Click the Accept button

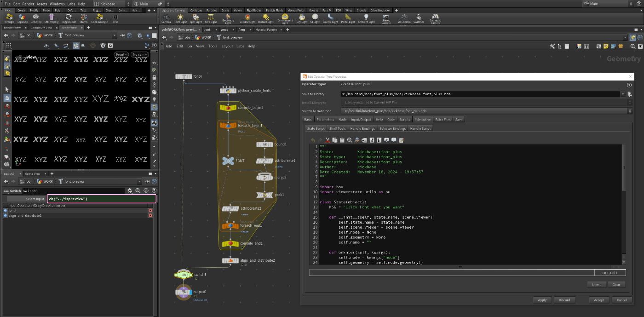599,300
